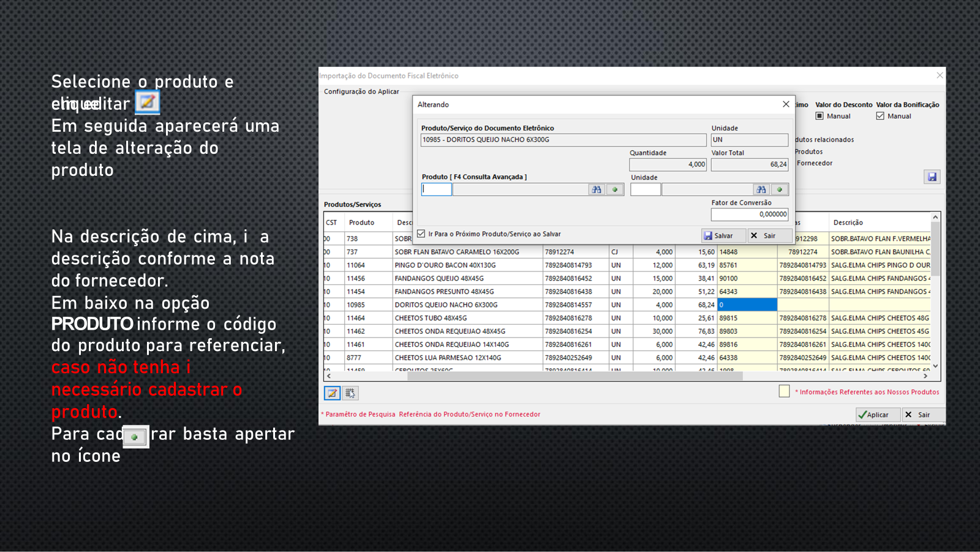This screenshot has width=980, height=552.
Task: Click SALG.ELMA CHIPS PINGO D OUR description cell
Action: 880,265
